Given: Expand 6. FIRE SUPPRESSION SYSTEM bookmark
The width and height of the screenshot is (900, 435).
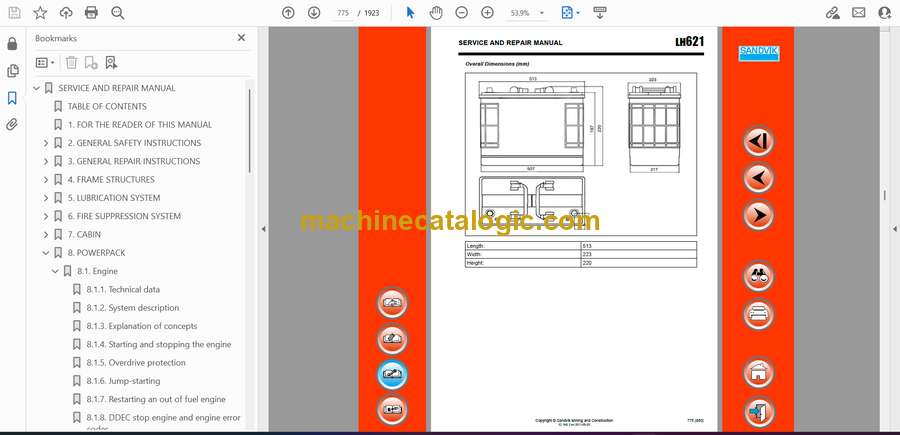Looking at the screenshot, I should click(46, 216).
